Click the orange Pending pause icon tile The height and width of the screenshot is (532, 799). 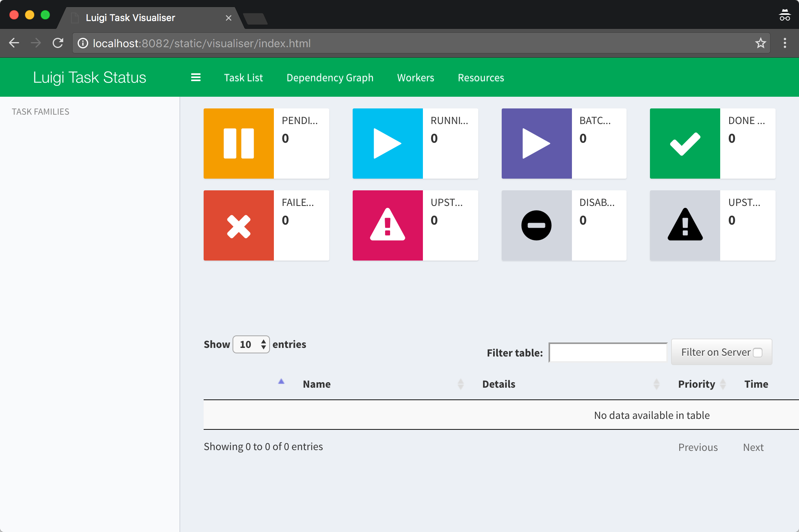coord(239,144)
